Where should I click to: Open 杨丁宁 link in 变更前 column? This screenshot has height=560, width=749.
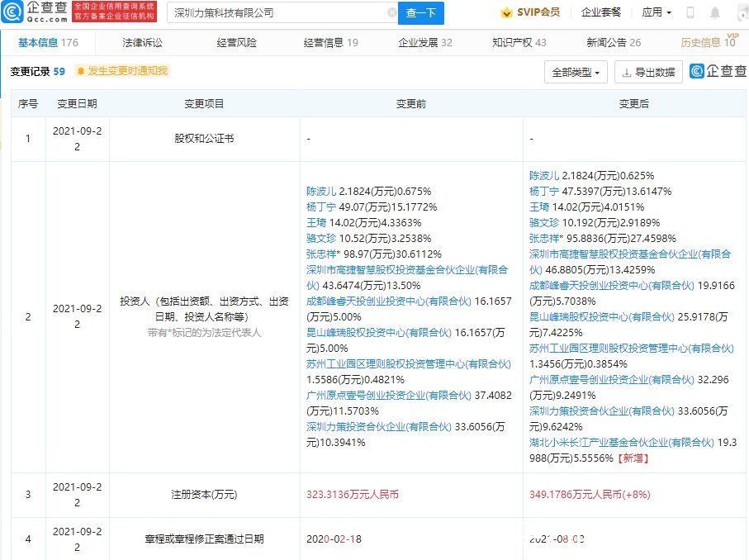(321, 207)
